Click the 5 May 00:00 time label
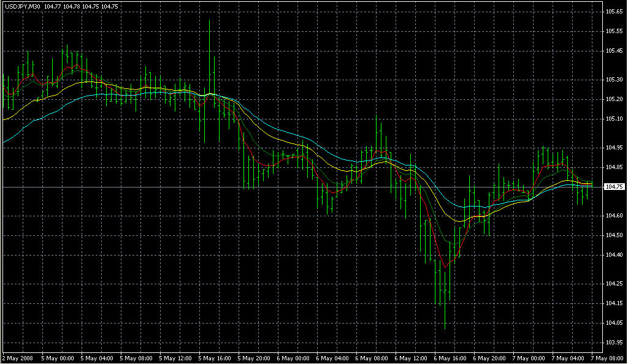 pyautogui.click(x=57, y=357)
